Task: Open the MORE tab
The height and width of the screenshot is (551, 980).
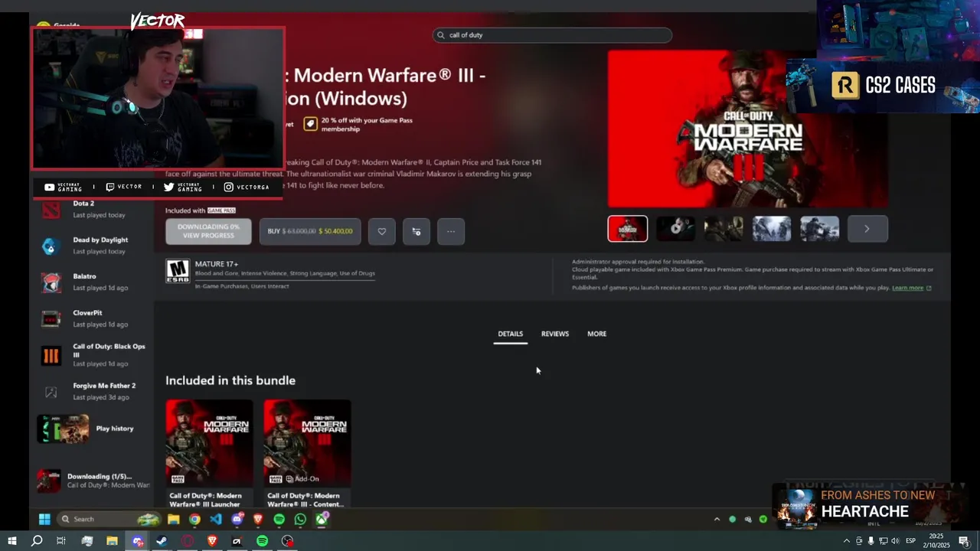Action: (596, 334)
